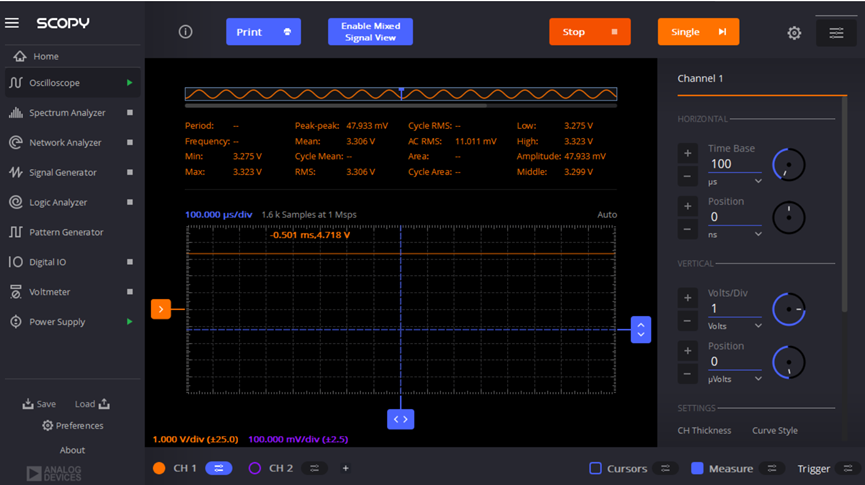This screenshot has height=485, width=865.
Task: Click the orange Stop button
Action: [590, 32]
